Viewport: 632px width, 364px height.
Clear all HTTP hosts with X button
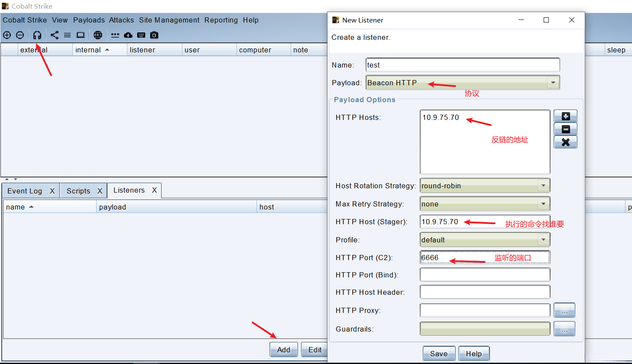[565, 142]
